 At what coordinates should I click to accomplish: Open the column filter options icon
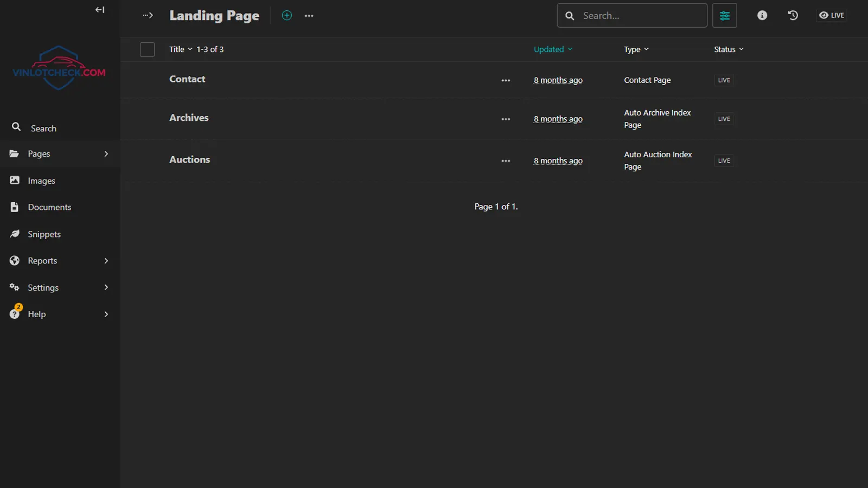[x=725, y=15]
